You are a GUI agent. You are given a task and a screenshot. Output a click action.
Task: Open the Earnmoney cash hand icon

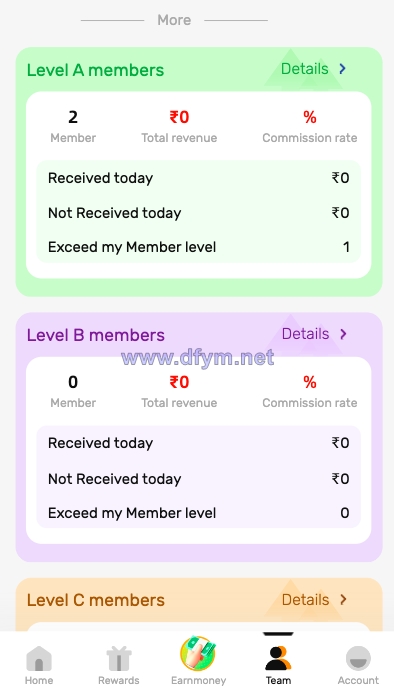coord(198,654)
